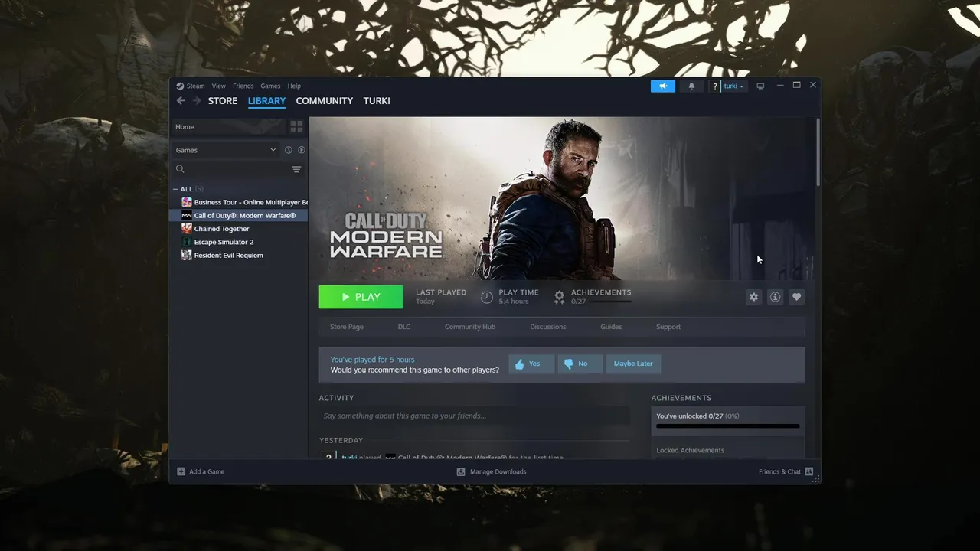Click the Home library button
Screen dimensions: 980x551
click(228, 126)
